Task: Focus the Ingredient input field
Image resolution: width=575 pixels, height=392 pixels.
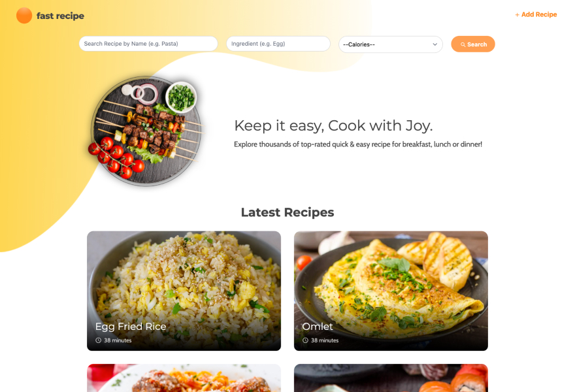Action: coord(278,44)
